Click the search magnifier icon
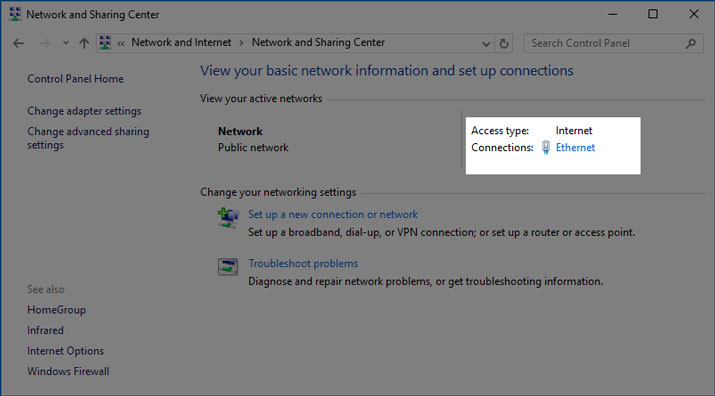 690,44
